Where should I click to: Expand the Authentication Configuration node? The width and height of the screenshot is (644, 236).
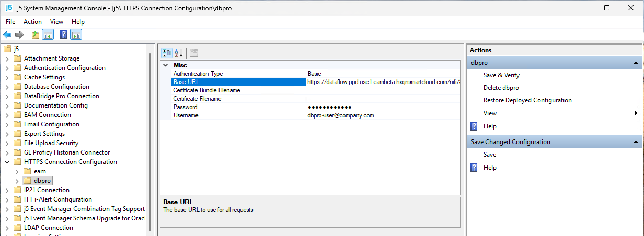click(x=7, y=68)
